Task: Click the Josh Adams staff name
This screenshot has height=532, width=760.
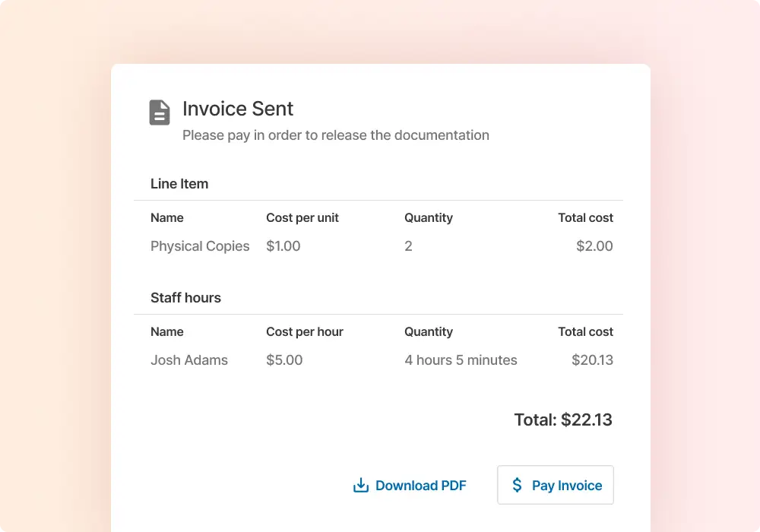Action: 189,360
